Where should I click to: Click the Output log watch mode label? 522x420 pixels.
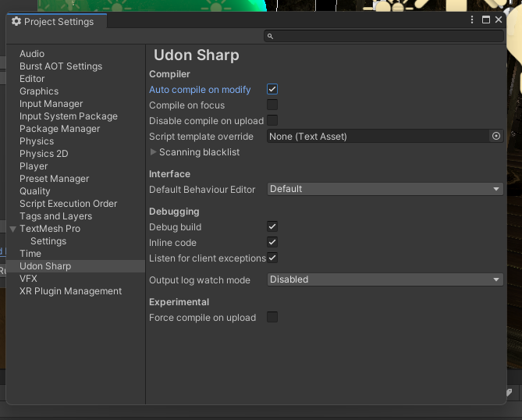(x=200, y=280)
